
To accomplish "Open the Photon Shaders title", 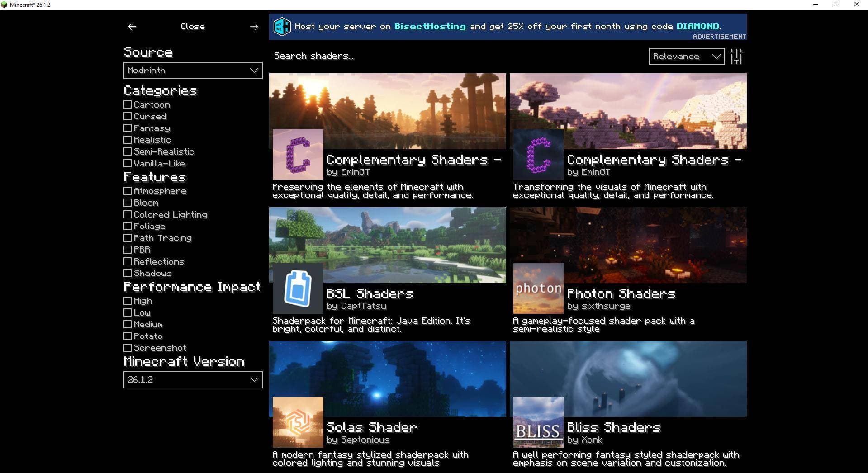I will 621,293.
